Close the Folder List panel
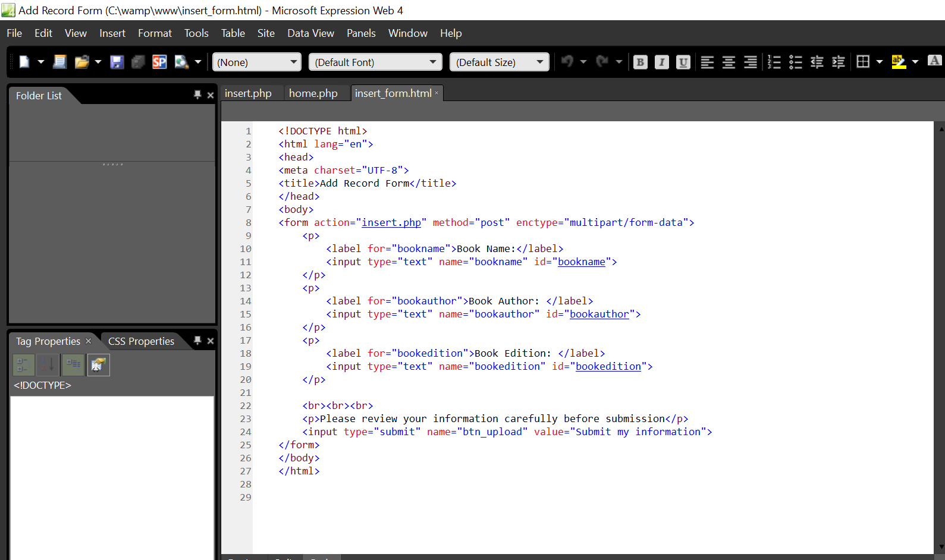945x560 pixels. [211, 95]
